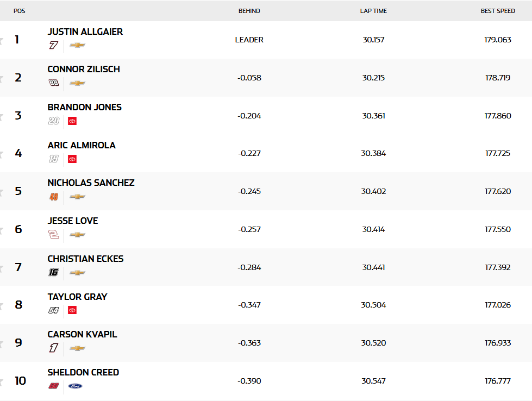Click the Ford logo under Sheldon Creed
Screen dimensions: 532x401
[76, 386]
